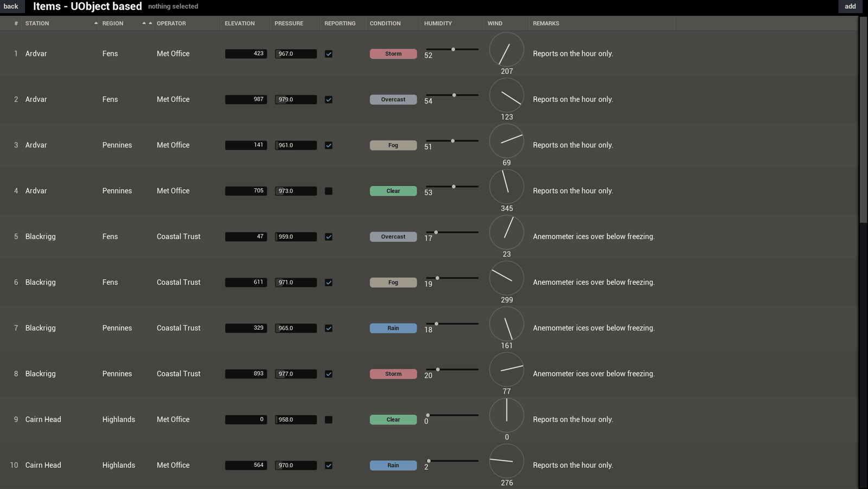Toggle reporting checkbox for row 5 Blackrigg
The height and width of the screenshot is (489, 868).
coord(329,237)
